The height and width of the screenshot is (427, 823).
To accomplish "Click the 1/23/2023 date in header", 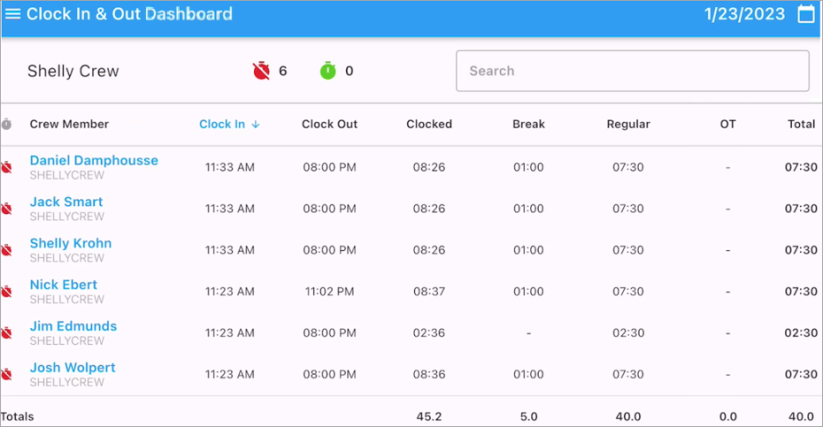I will [745, 14].
